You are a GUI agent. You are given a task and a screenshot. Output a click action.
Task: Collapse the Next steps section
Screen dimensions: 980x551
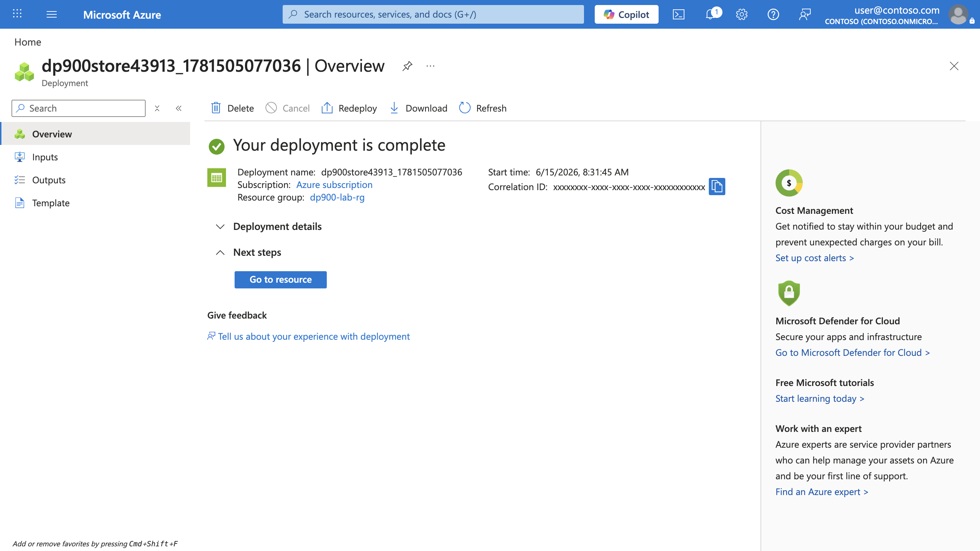[x=249, y=252]
